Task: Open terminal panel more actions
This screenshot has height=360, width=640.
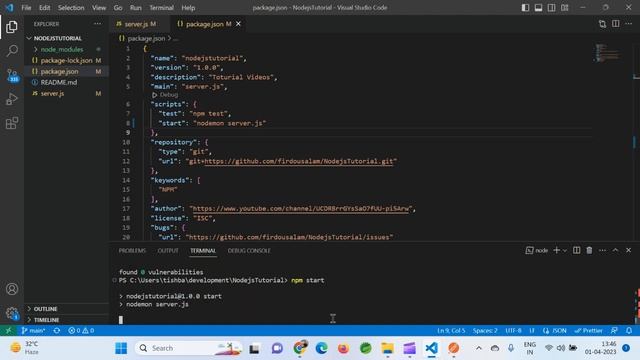Action: [602, 250]
